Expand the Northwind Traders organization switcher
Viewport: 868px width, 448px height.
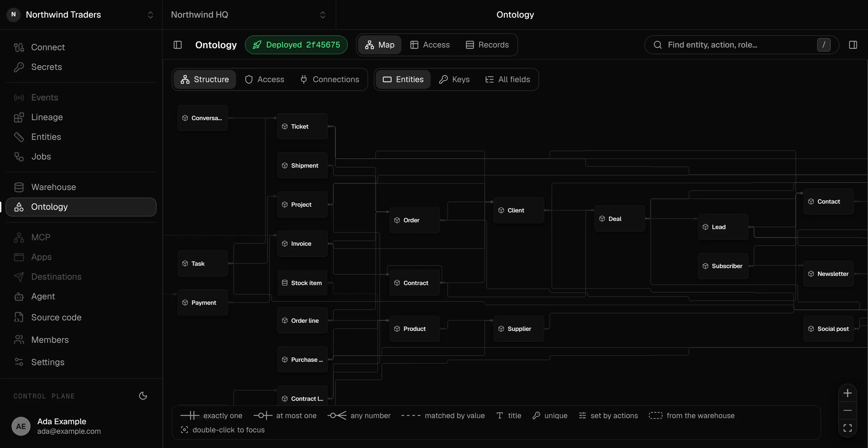(x=81, y=15)
